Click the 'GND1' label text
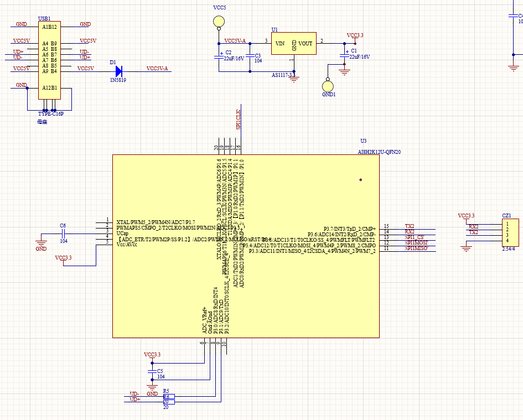This screenshot has height=420, width=523. (329, 95)
